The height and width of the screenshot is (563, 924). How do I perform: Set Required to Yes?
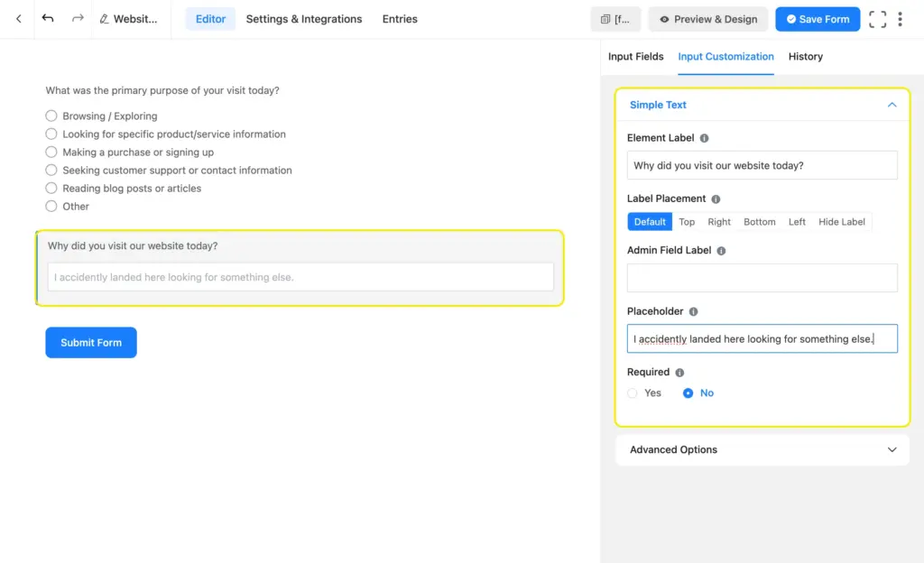(x=633, y=392)
